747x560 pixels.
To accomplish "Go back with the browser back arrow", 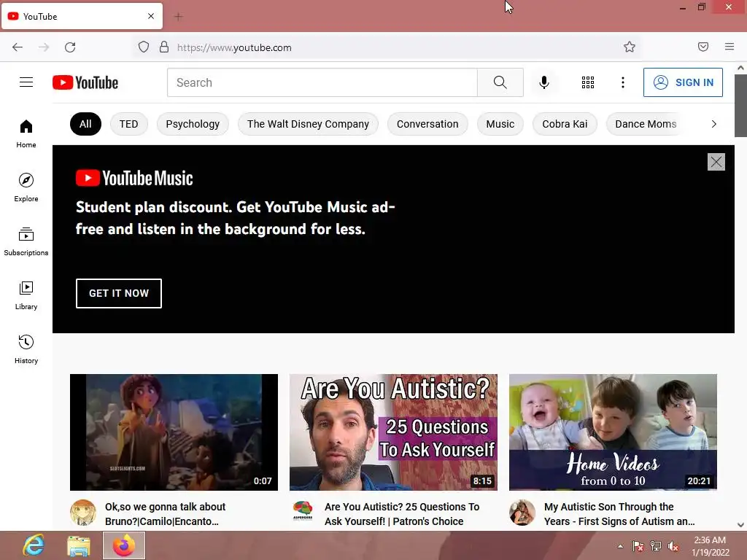I will click(18, 47).
